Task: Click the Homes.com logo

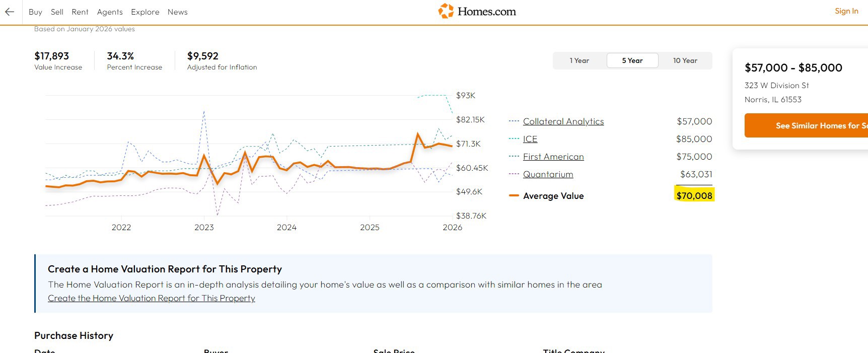Action: pos(477,11)
